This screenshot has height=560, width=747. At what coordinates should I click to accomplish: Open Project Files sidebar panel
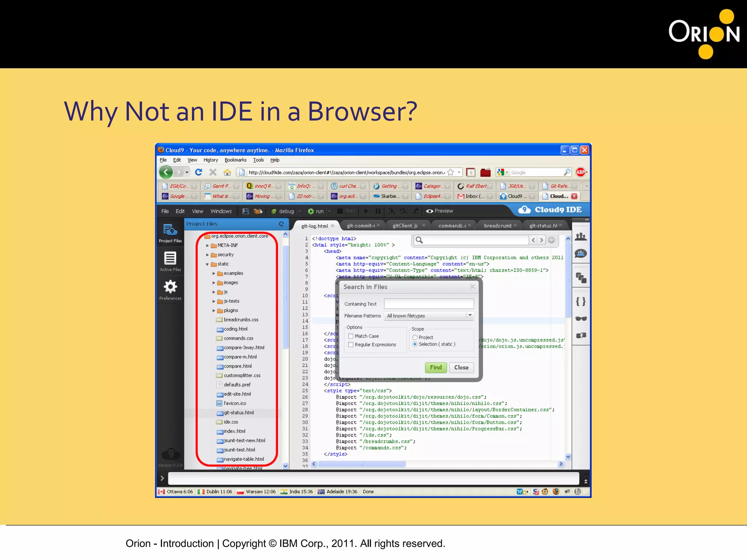(x=170, y=233)
